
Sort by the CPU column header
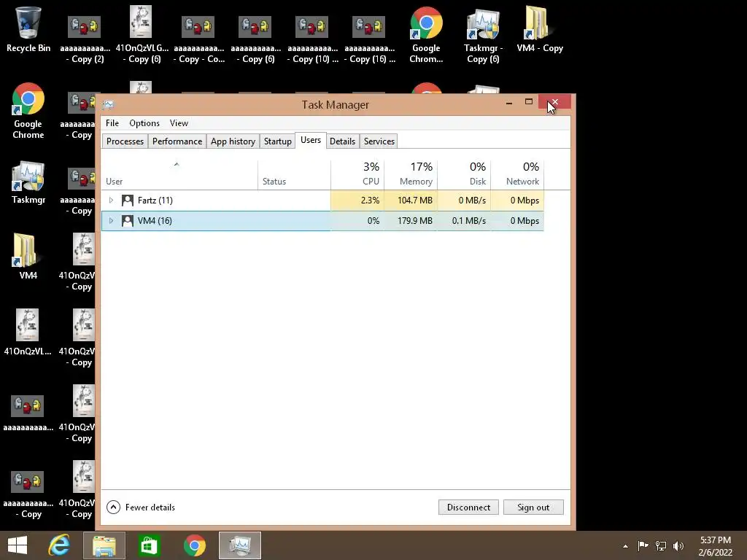click(x=357, y=175)
